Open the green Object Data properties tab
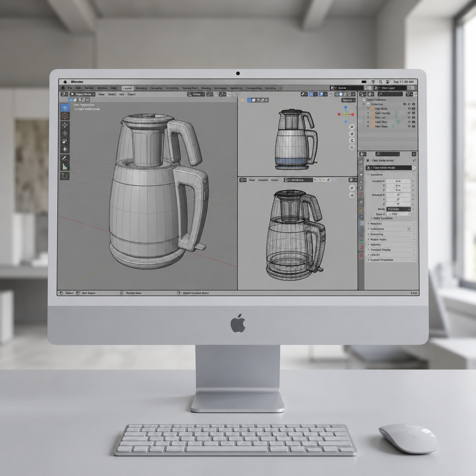 (361, 241)
